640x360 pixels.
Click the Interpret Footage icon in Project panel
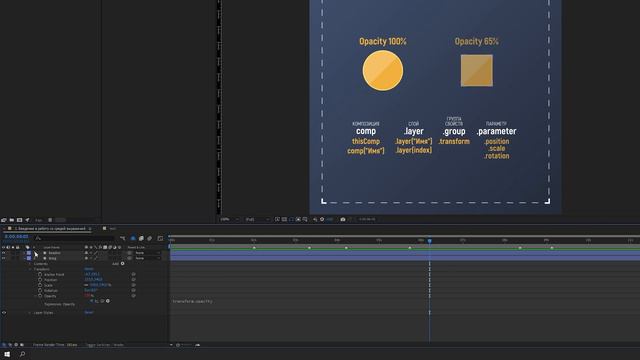(4, 220)
